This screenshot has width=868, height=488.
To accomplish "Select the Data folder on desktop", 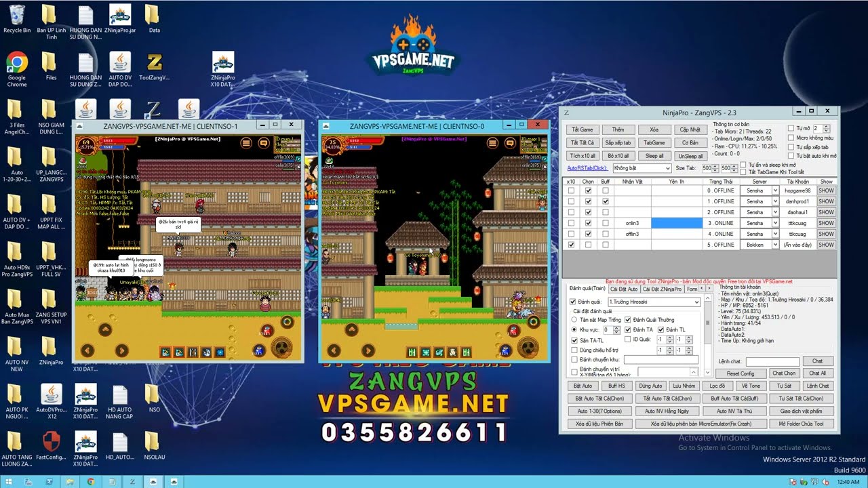I will pyautogui.click(x=154, y=18).
